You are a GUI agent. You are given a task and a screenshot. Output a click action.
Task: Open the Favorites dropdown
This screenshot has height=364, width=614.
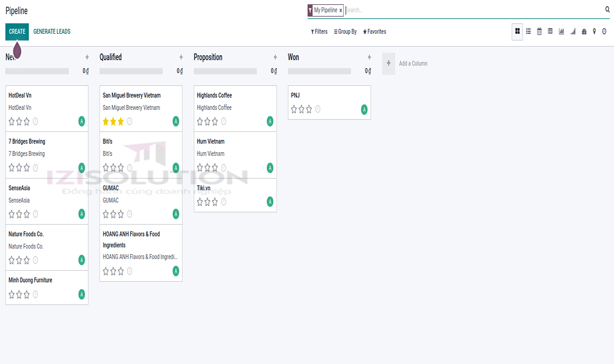[x=374, y=31]
